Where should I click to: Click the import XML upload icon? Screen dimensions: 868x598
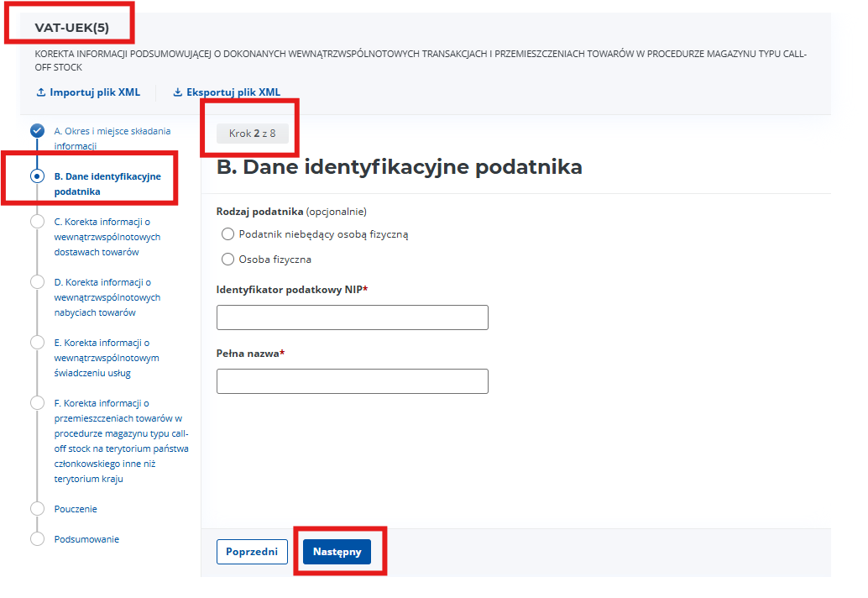pyautogui.click(x=40, y=92)
